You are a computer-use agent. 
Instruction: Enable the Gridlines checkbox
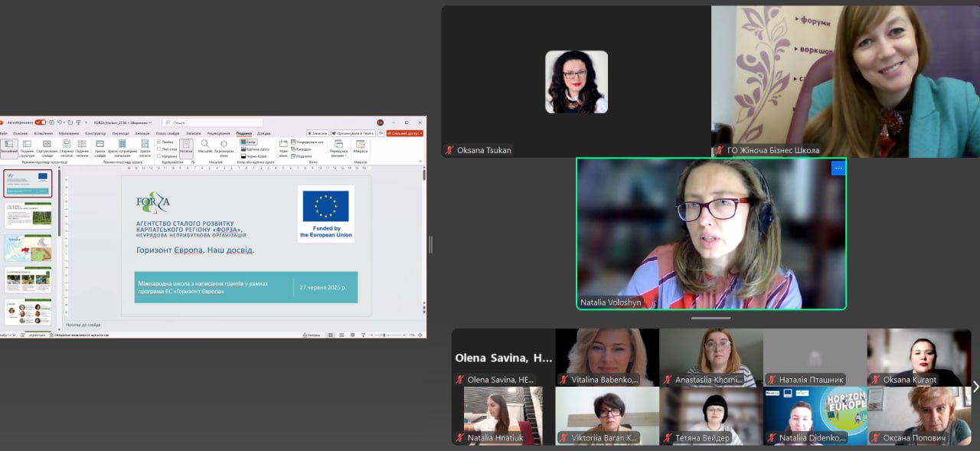[158, 149]
